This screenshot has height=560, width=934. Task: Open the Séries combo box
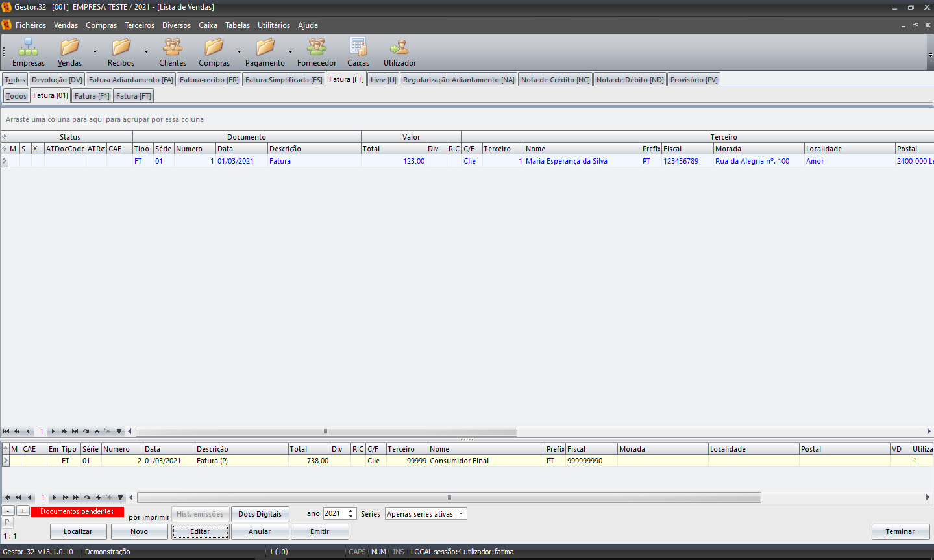point(426,514)
